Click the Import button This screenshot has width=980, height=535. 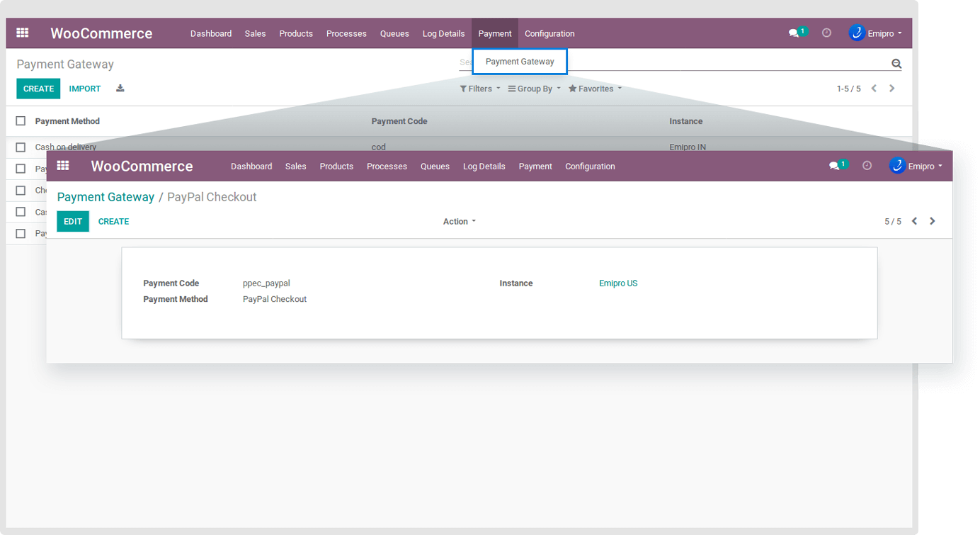coord(85,89)
